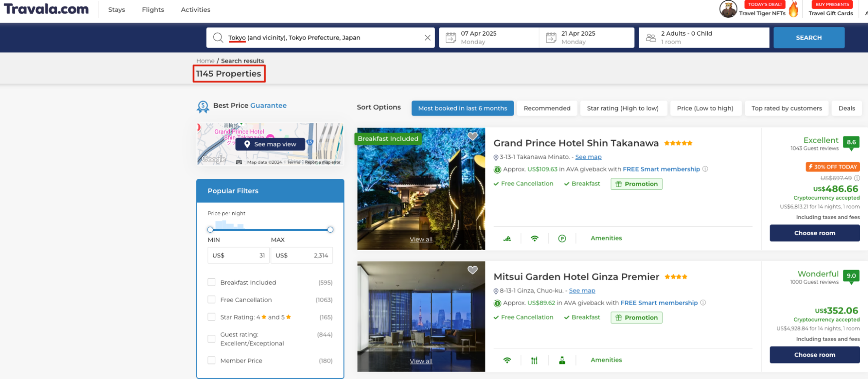This screenshot has height=379, width=868.
Task: Go to the Flights menu
Action: tap(153, 10)
